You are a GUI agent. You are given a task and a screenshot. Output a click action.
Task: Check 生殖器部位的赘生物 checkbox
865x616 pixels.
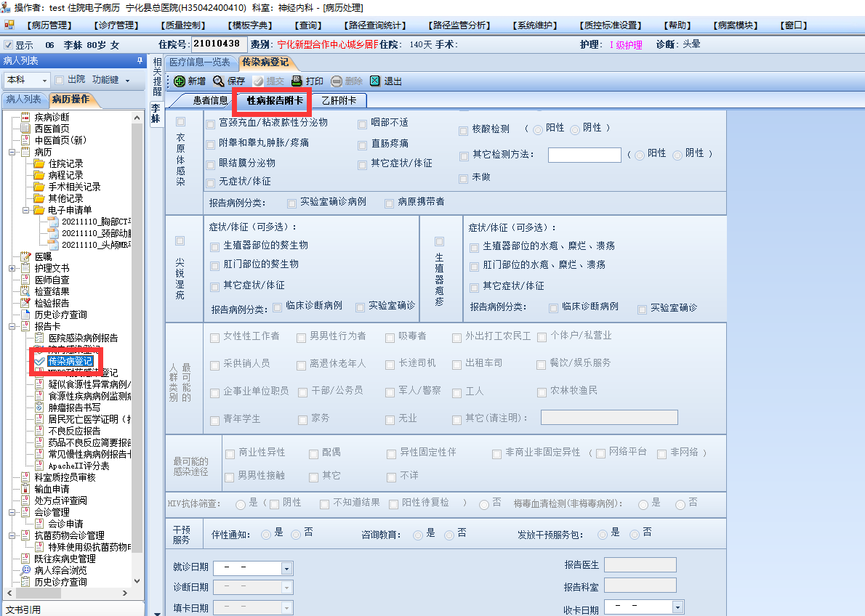214,247
